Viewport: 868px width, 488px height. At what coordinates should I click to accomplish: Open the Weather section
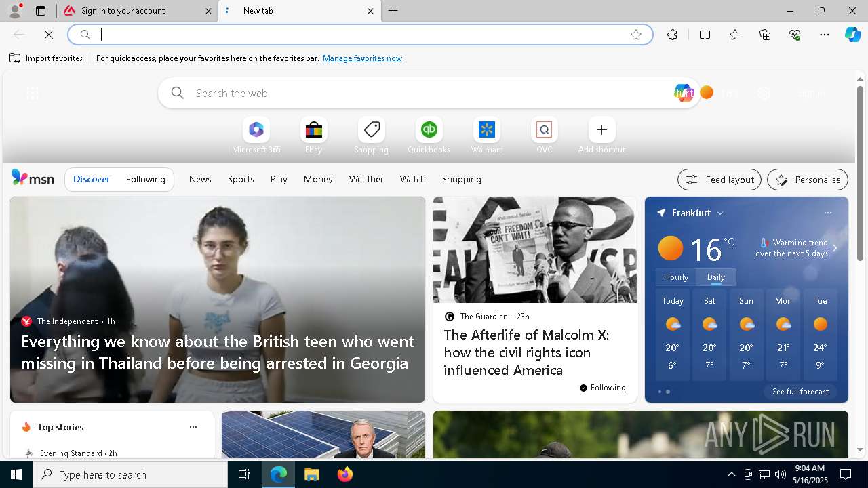coord(366,179)
